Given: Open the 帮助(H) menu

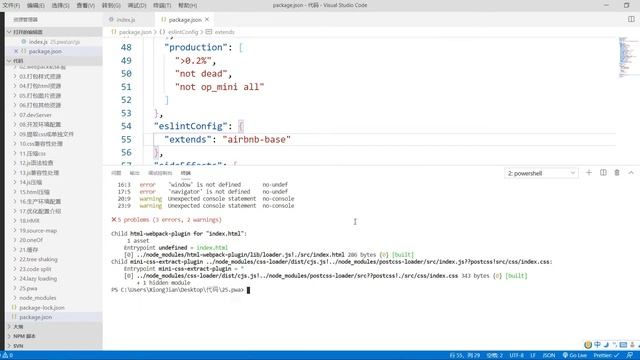Looking at the screenshot, I should pos(187,5).
